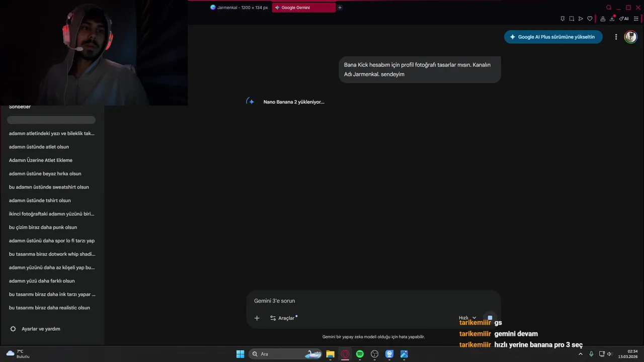This screenshot has width=644, height=362.
Task: Open the downloads icon with the red badge
Action: pos(612,19)
